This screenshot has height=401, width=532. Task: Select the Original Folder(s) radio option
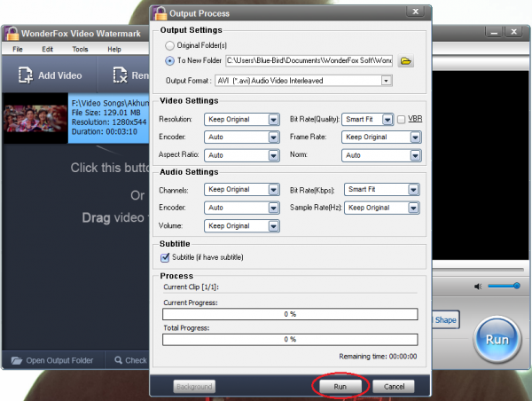[169, 45]
